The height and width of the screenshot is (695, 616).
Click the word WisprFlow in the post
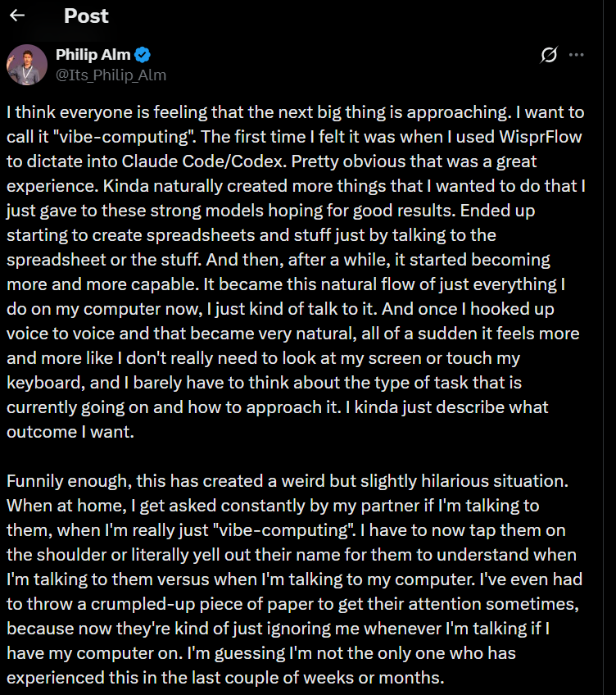point(540,137)
